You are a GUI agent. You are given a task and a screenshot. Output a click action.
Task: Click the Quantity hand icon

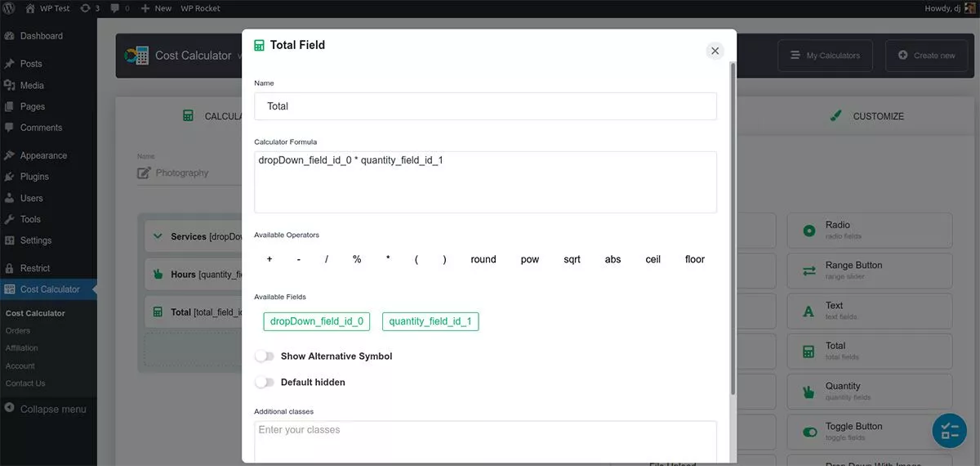click(x=809, y=392)
